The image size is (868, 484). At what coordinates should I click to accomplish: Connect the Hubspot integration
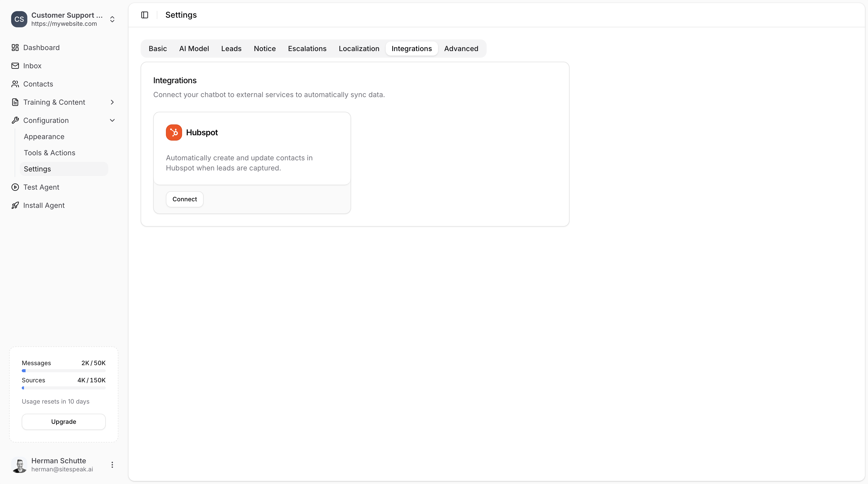coord(184,199)
